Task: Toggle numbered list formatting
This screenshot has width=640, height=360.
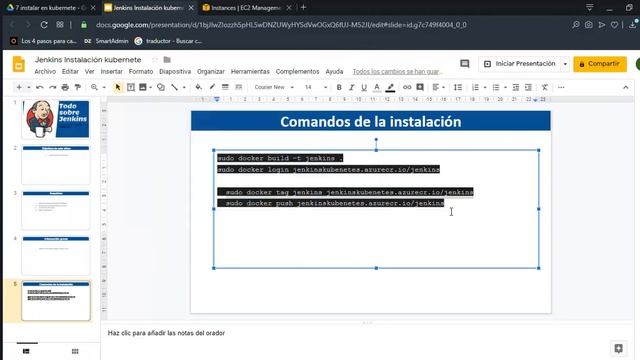Action: (x=475, y=87)
